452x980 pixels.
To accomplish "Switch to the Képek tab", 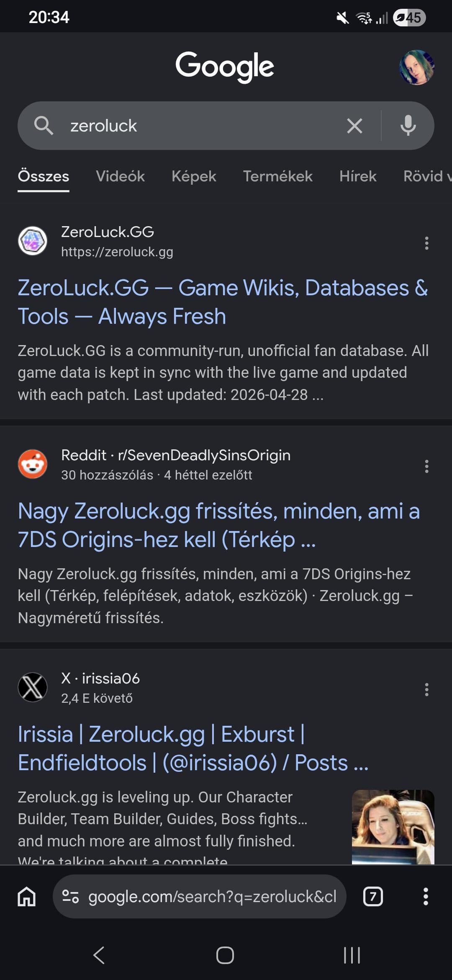I will tap(194, 176).
